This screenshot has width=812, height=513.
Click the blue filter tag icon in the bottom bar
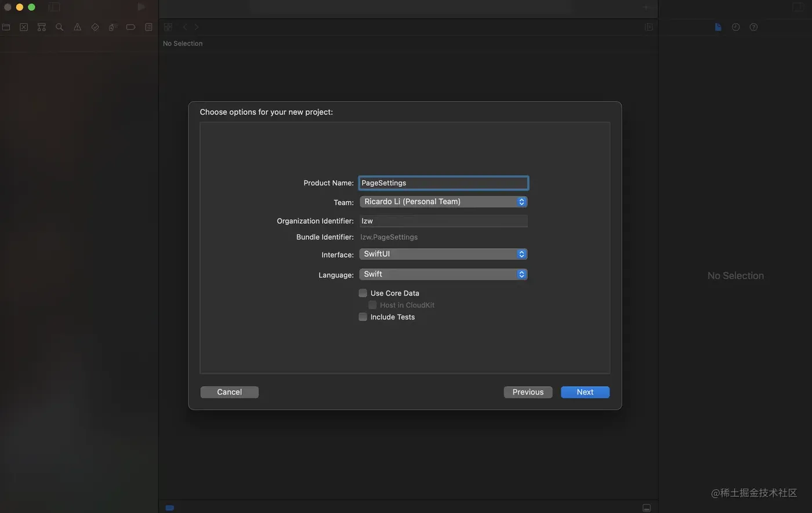170,508
